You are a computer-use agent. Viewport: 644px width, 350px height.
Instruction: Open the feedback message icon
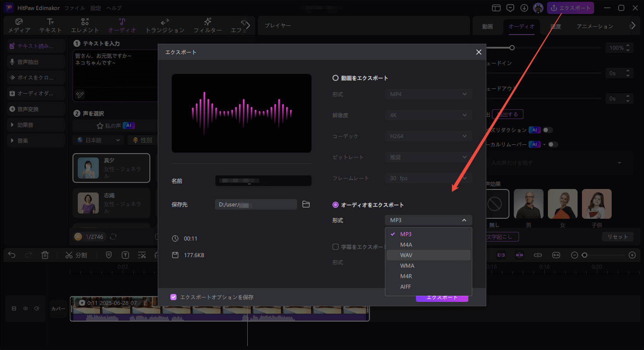(x=510, y=8)
